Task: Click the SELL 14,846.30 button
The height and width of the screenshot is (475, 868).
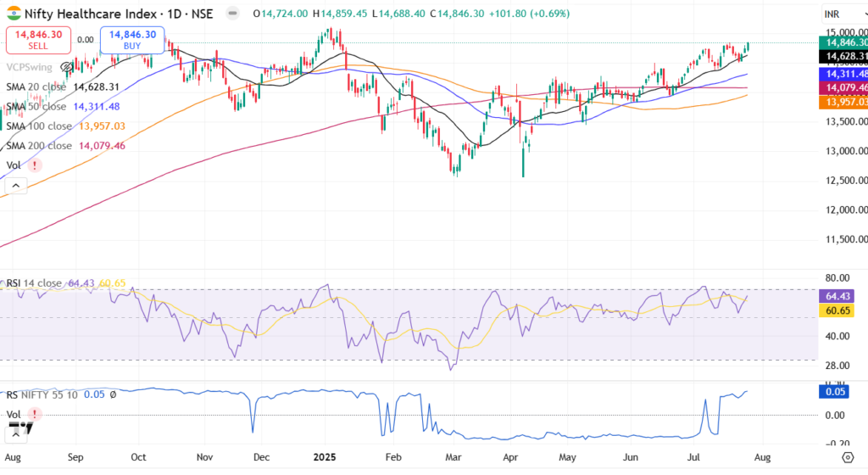Action: pyautogui.click(x=38, y=40)
